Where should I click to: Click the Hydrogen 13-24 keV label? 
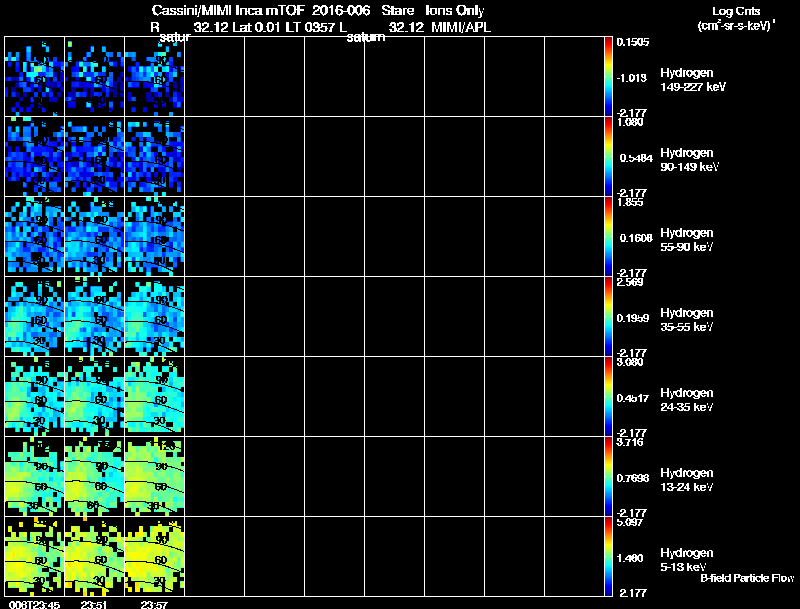click(687, 480)
